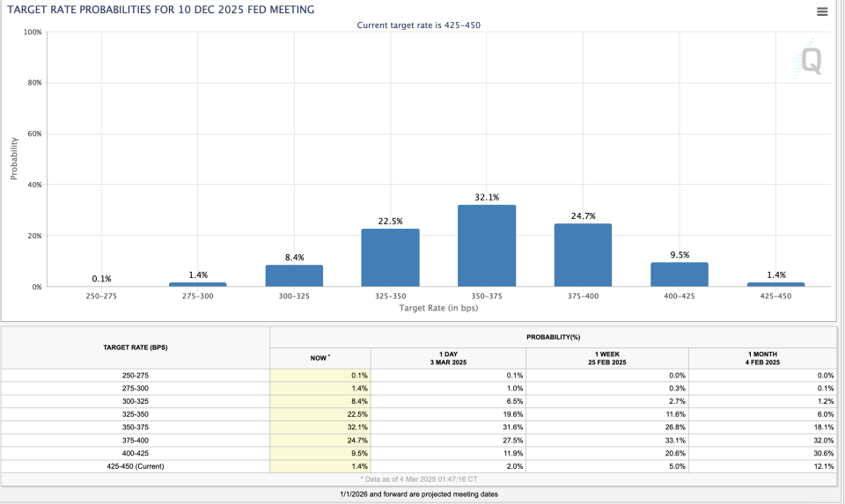Viewport: 845px width, 504px height.
Task: Click the 350-375 row label in table
Action: 135,427
